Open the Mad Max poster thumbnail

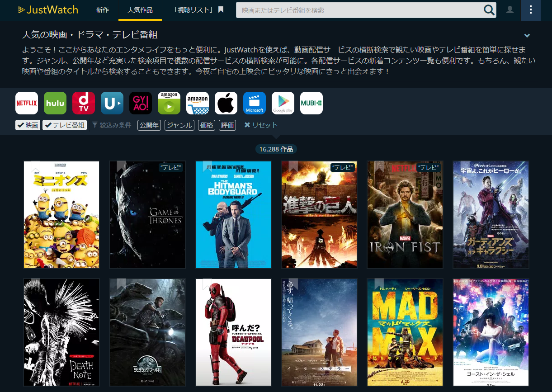point(405,332)
